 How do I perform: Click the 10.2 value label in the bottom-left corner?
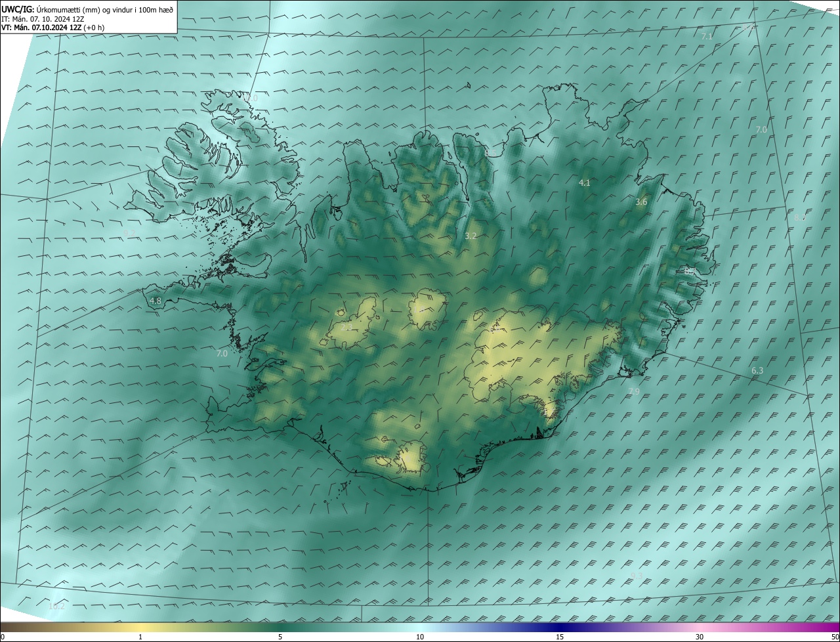pyautogui.click(x=57, y=606)
